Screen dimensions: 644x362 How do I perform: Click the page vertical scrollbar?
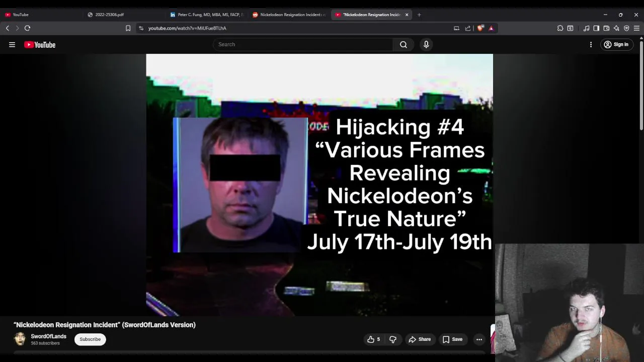pyautogui.click(x=641, y=85)
